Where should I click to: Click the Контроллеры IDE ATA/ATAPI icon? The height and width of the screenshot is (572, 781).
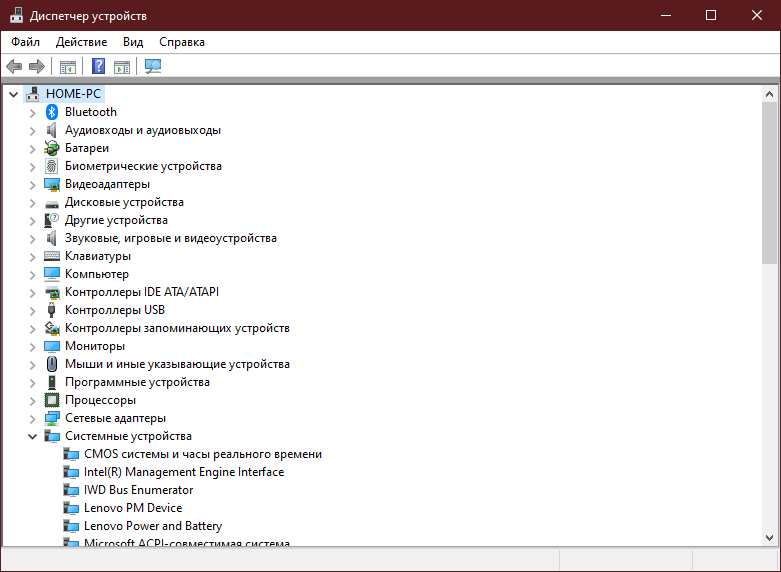52,292
